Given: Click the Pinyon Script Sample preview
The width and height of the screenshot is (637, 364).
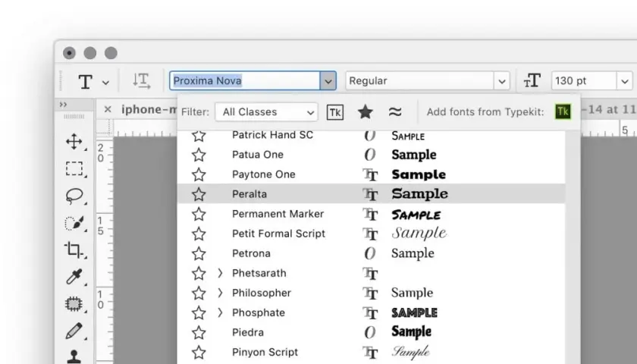Looking at the screenshot, I should pyautogui.click(x=411, y=352).
